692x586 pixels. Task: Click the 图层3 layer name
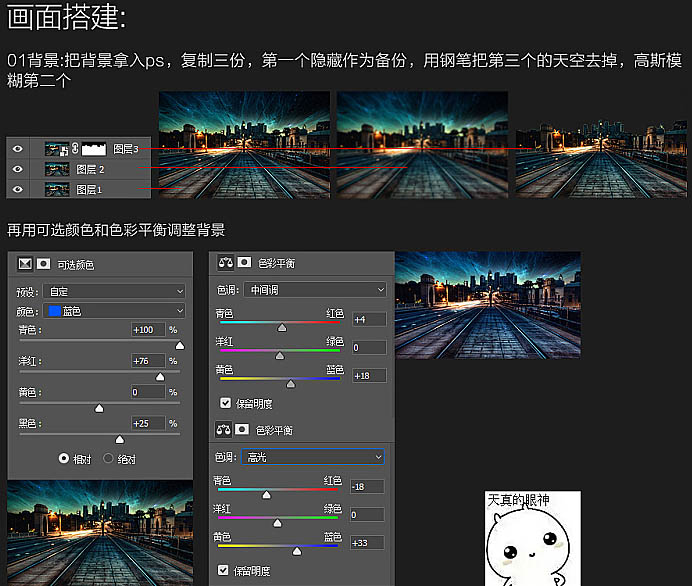point(126,149)
